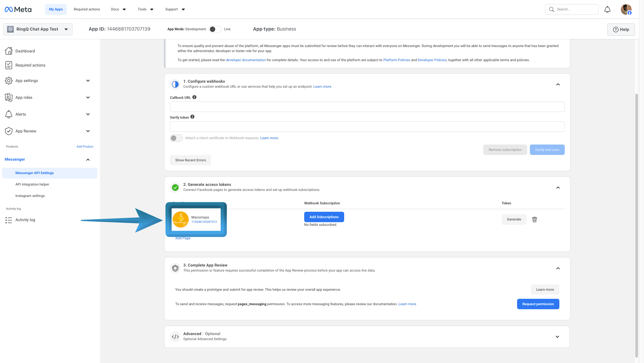Toggle App Mode to Live
644x363 pixels.
(215, 29)
